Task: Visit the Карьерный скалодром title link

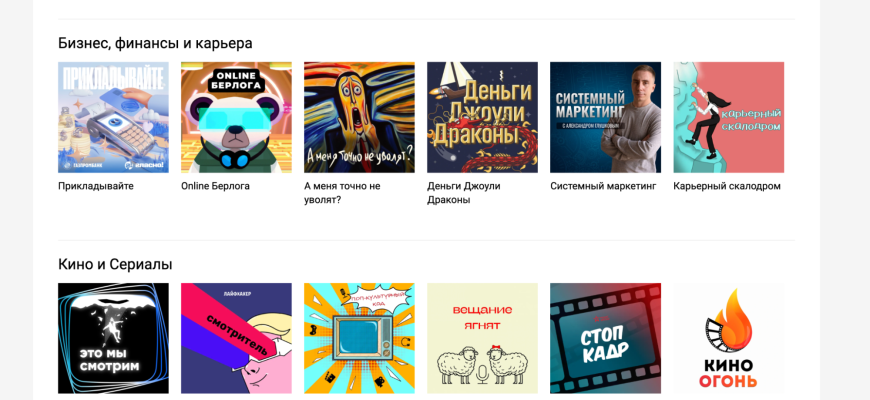Action: click(x=727, y=186)
